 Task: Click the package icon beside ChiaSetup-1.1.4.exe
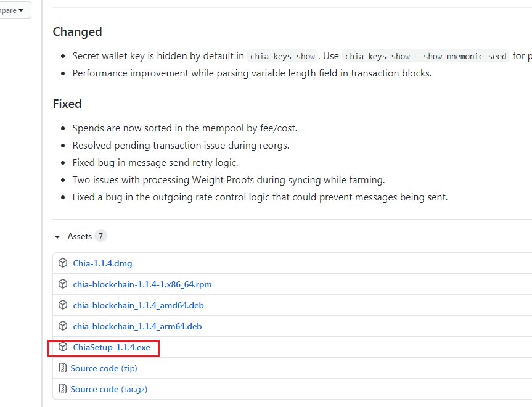tap(63, 347)
